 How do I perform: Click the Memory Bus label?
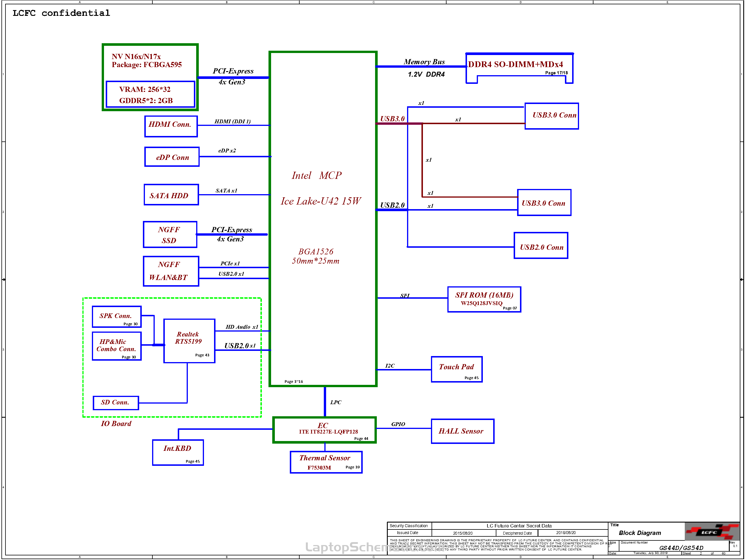click(424, 62)
